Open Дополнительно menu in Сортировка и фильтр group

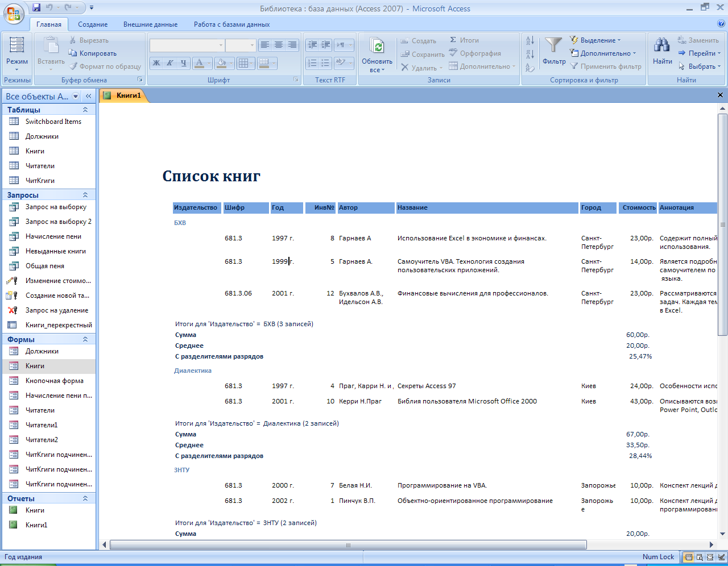[603, 53]
